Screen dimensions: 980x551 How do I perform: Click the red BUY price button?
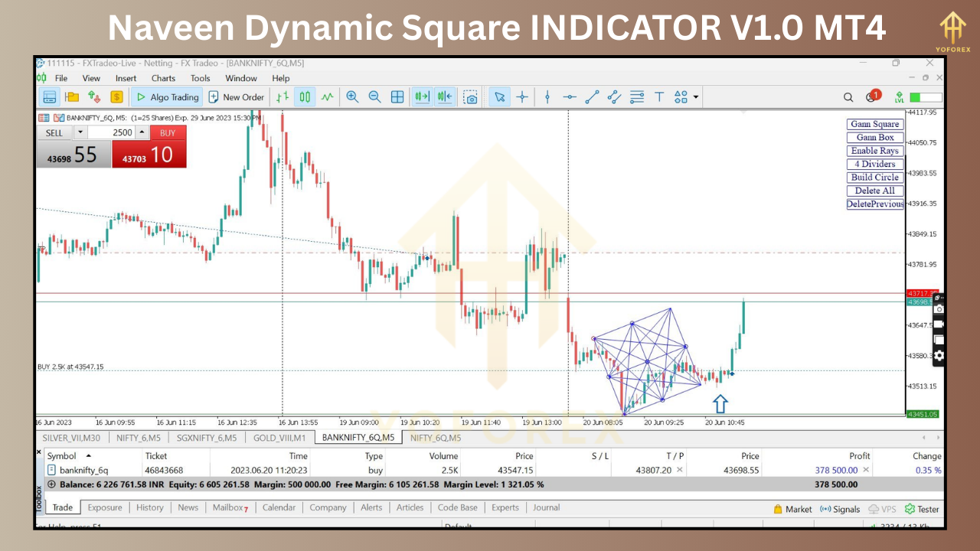pyautogui.click(x=149, y=155)
